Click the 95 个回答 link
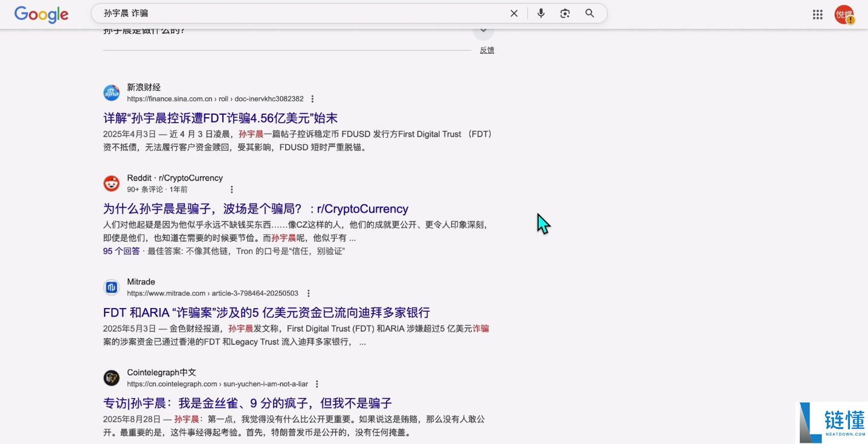This screenshot has height=444, width=868. (121, 251)
